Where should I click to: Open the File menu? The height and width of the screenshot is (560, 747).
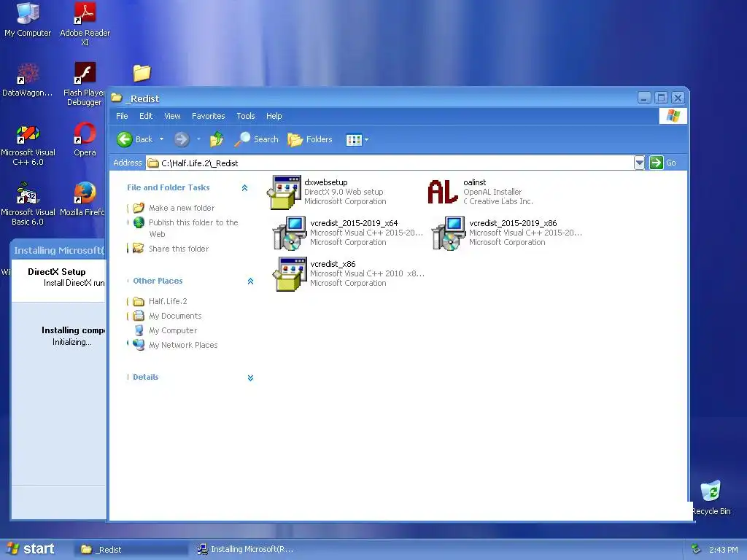[x=122, y=116]
